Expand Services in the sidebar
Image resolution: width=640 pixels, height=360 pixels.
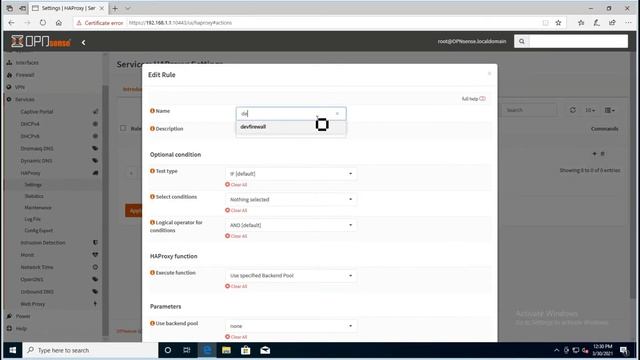pos(24,100)
